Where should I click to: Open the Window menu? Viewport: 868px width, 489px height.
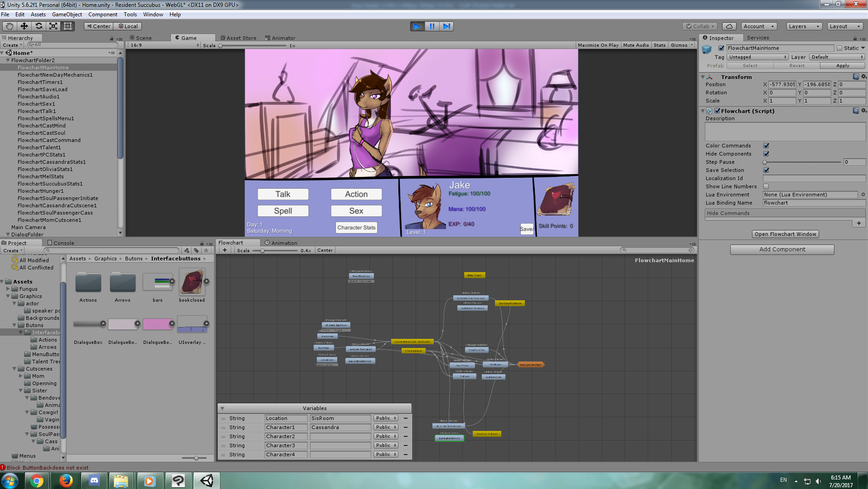[153, 15]
